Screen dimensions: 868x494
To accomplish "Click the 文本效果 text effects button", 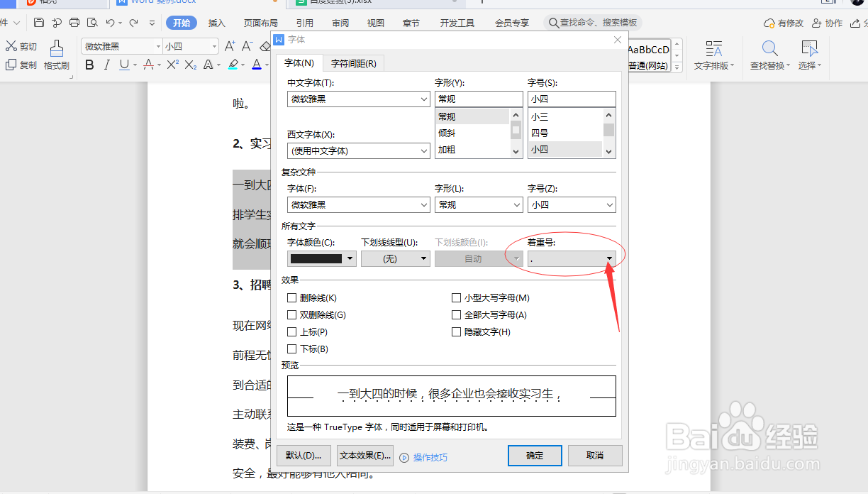I will click(365, 455).
